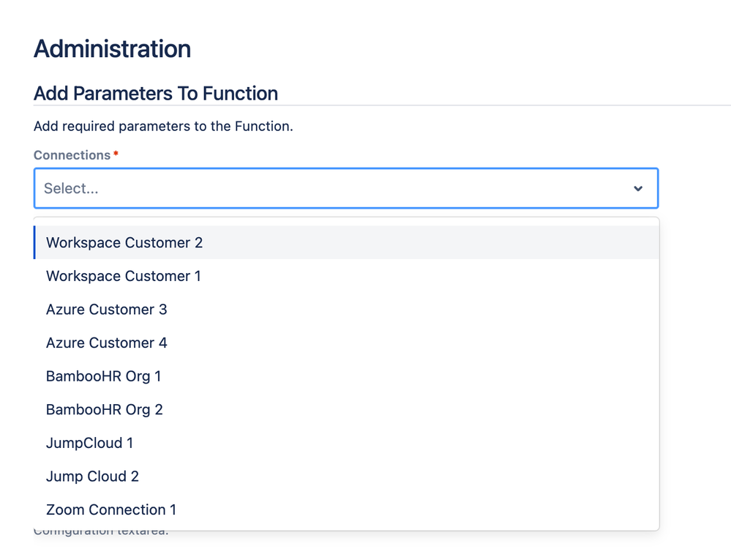Viewport: 731px width, 560px height.
Task: Pick Azure Customer 4 from the dropdown
Action: click(106, 343)
